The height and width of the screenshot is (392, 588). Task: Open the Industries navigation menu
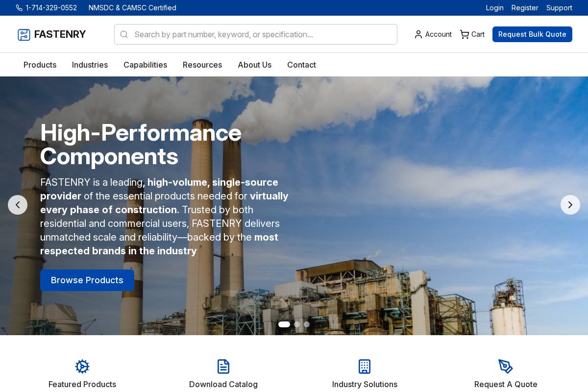tap(90, 65)
